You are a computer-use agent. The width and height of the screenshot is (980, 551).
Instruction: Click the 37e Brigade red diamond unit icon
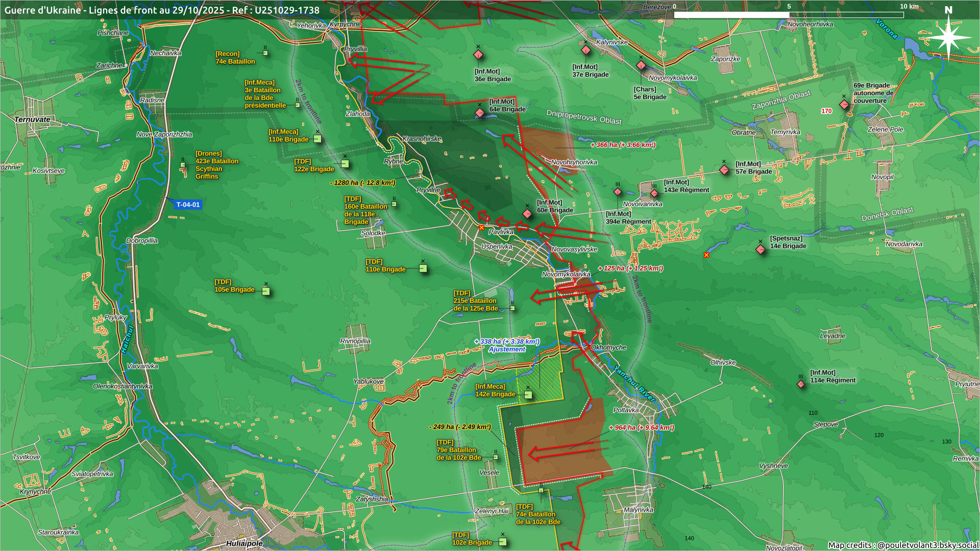(586, 50)
